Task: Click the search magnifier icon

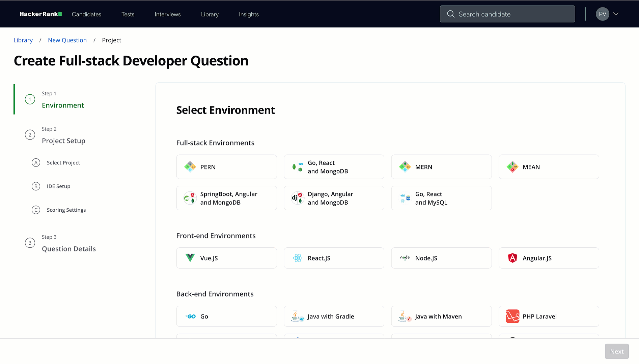Action: tap(451, 14)
